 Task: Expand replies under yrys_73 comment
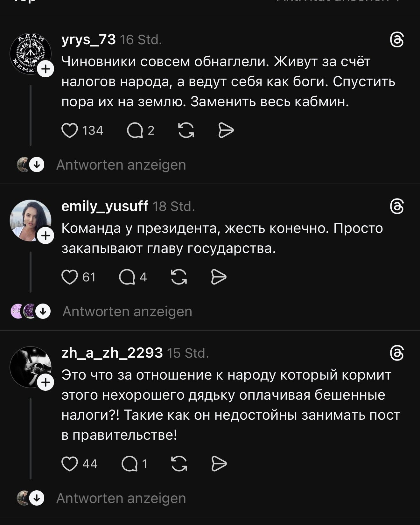click(121, 165)
